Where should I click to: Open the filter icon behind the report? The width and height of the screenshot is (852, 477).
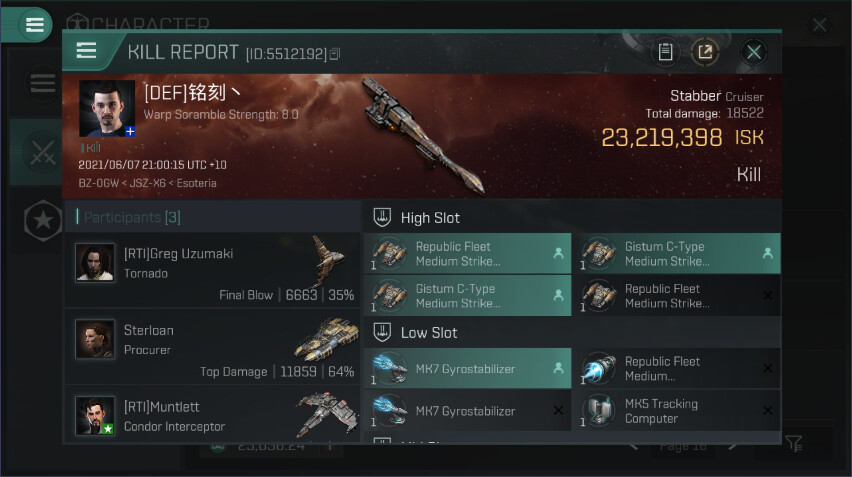pos(793,443)
